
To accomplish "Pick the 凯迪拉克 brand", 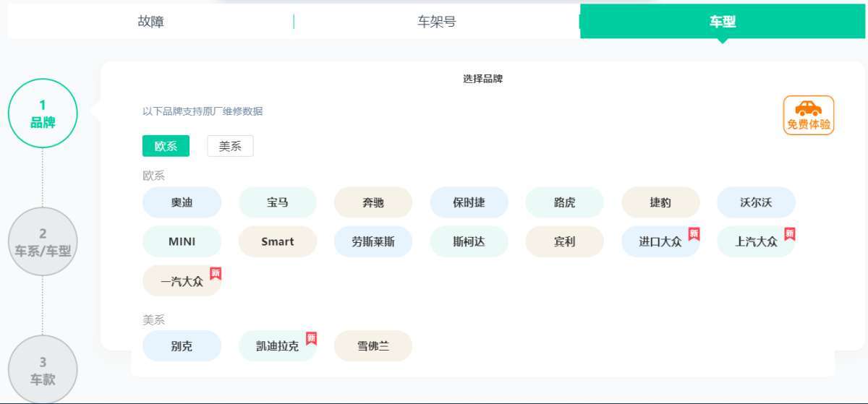I will pos(278,345).
